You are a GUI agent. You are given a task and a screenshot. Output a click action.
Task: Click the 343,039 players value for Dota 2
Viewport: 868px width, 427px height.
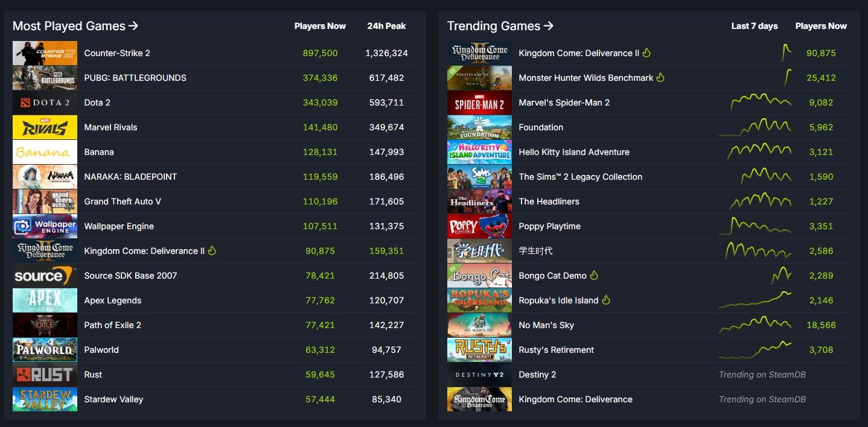[321, 103]
